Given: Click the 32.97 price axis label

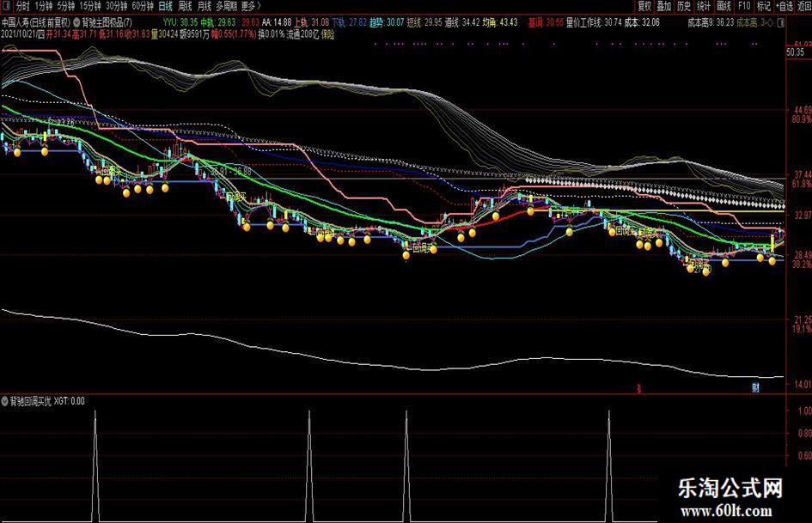Looking at the screenshot, I should [x=803, y=215].
